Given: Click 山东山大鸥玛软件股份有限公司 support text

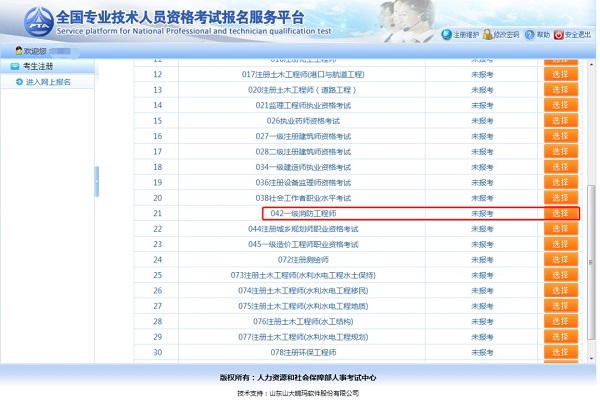Looking at the screenshot, I should pos(314,393).
